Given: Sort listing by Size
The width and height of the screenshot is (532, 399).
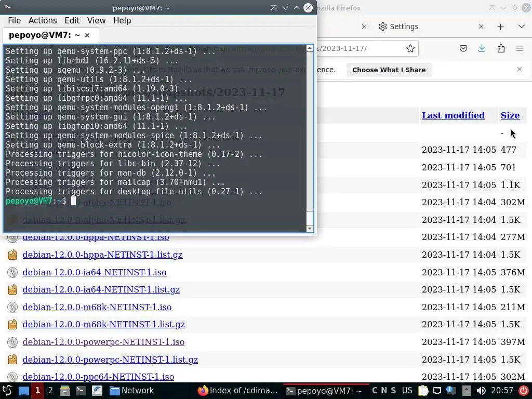Looking at the screenshot, I should click(x=510, y=115).
